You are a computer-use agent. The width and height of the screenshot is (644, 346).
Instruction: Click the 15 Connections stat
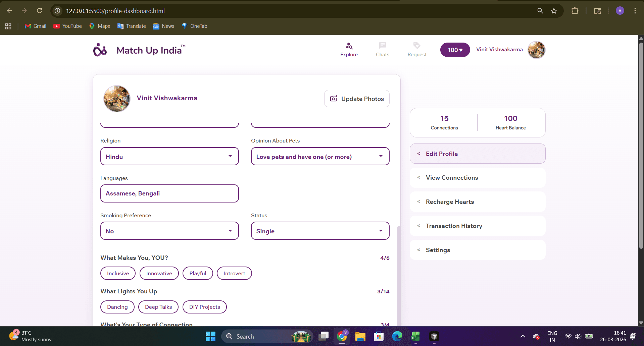pyautogui.click(x=444, y=122)
